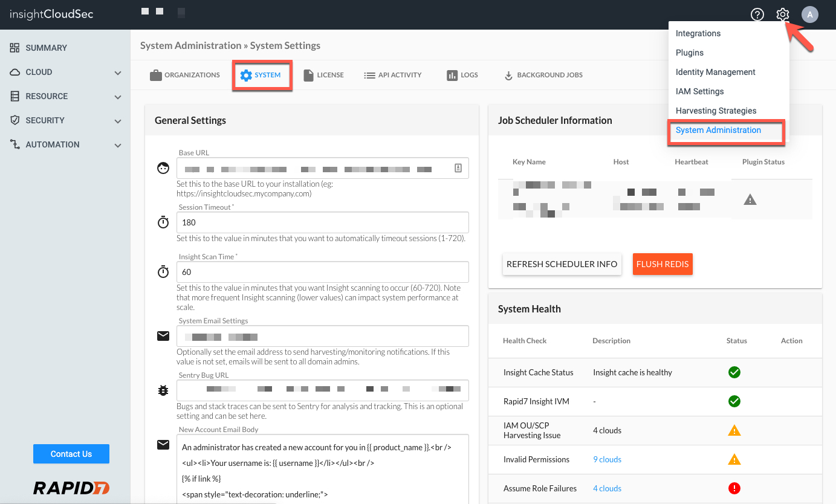The height and width of the screenshot is (504, 836).
Task: Open the settings gear menu
Action: [x=783, y=15]
